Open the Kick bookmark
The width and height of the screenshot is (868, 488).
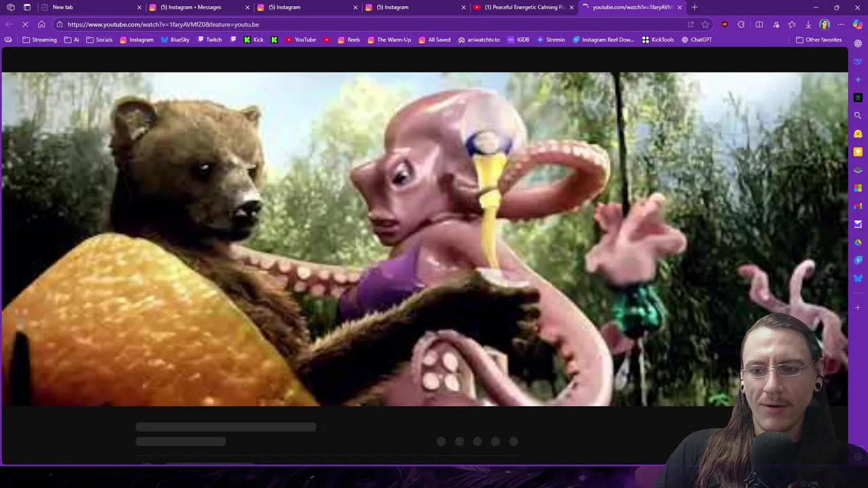(x=253, y=39)
